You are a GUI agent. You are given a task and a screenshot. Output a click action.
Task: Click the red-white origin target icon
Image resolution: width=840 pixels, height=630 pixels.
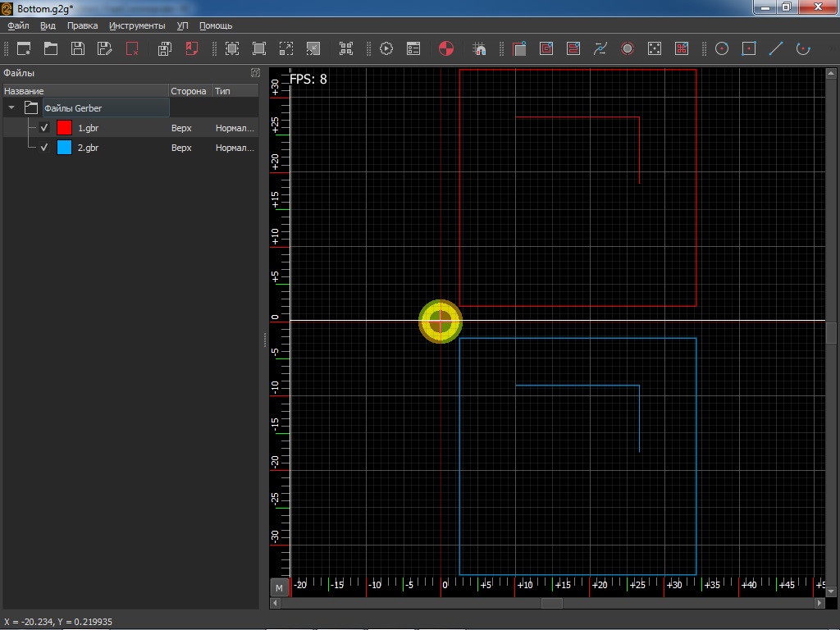[x=446, y=48]
